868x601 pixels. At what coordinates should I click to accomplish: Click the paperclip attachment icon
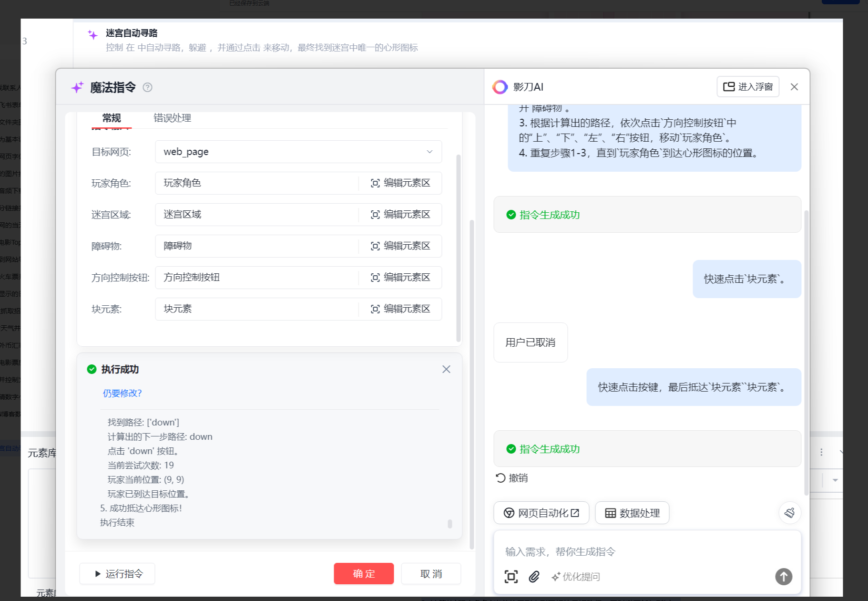click(x=534, y=577)
